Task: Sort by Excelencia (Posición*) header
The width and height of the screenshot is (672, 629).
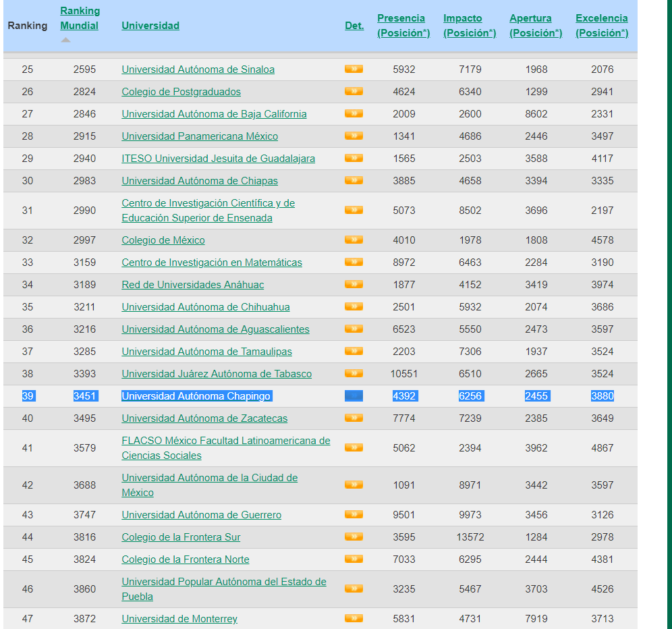Action: point(602,25)
